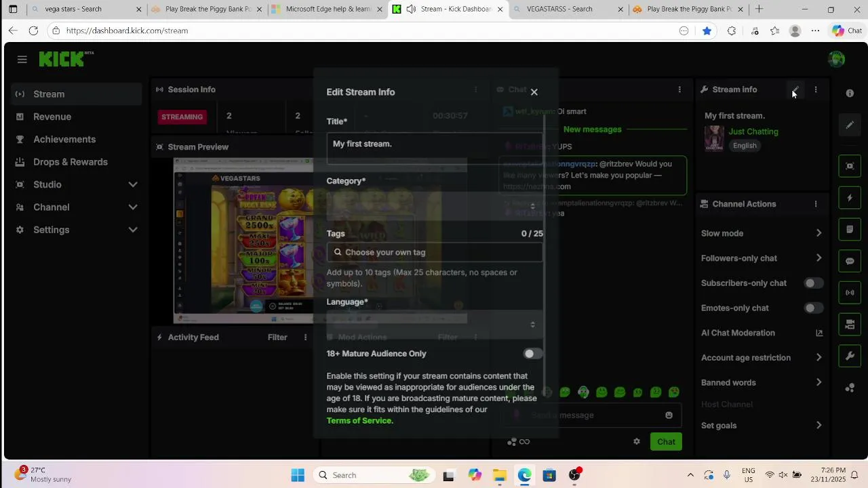The height and width of the screenshot is (488, 868).
Task: Click the Just Chatting category link
Action: coord(753,131)
